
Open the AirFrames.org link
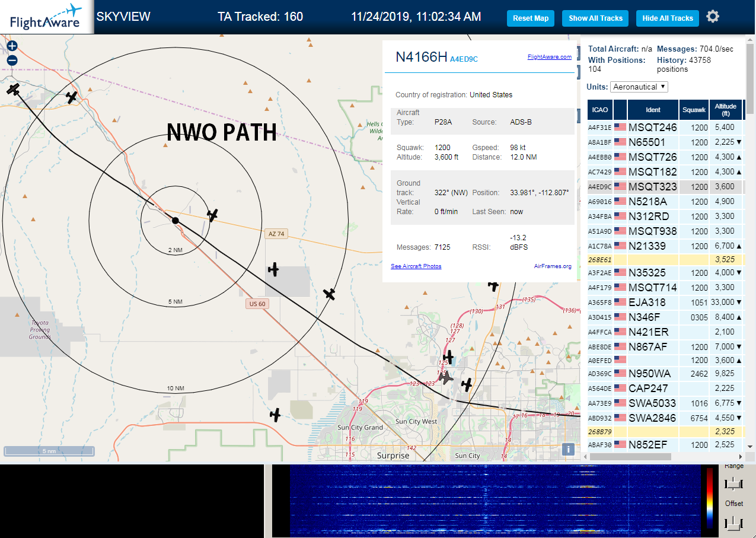[553, 266]
